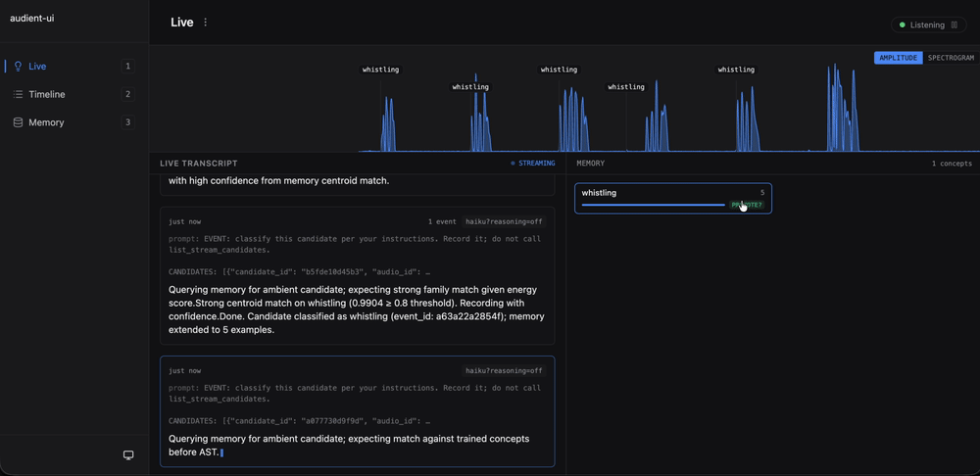The height and width of the screenshot is (476, 980).
Task: Open the three-dot menu next to Live title
Action: pos(205,23)
